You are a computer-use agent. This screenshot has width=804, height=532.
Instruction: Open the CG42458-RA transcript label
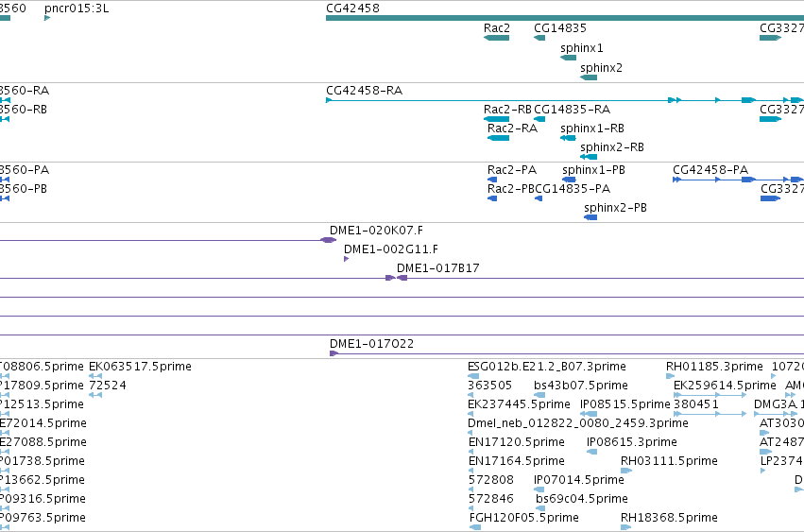point(364,91)
